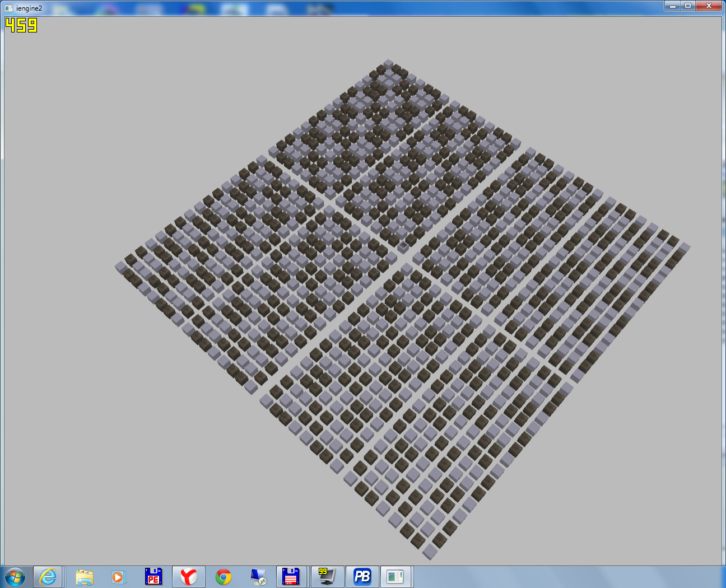The image size is (726, 588).
Task: Click the yellow 459 FPS counter
Action: click(x=21, y=25)
